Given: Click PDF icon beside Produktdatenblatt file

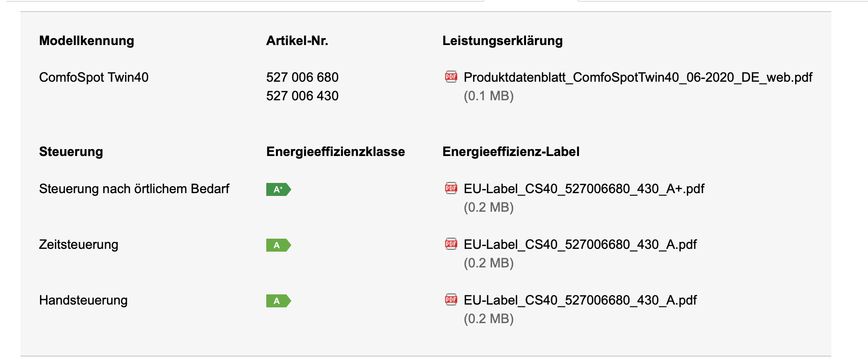Looking at the screenshot, I should 451,77.
